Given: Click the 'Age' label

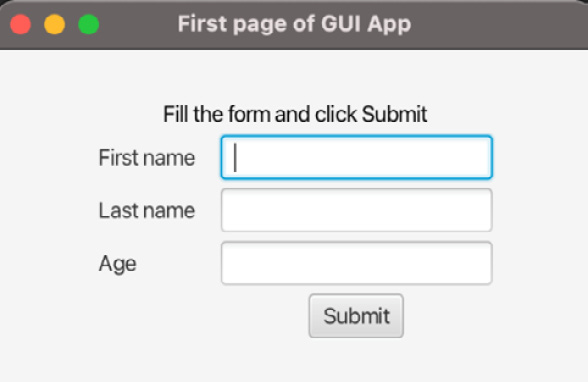Looking at the screenshot, I should pos(117,264).
